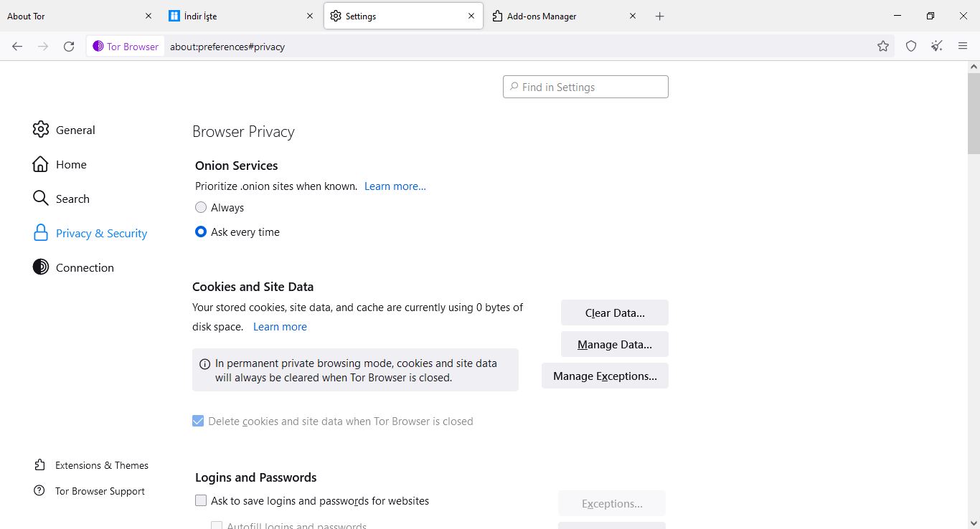Click the Add-ons Manager puzzle favicon
This screenshot has width=980, height=529.
[x=497, y=16]
